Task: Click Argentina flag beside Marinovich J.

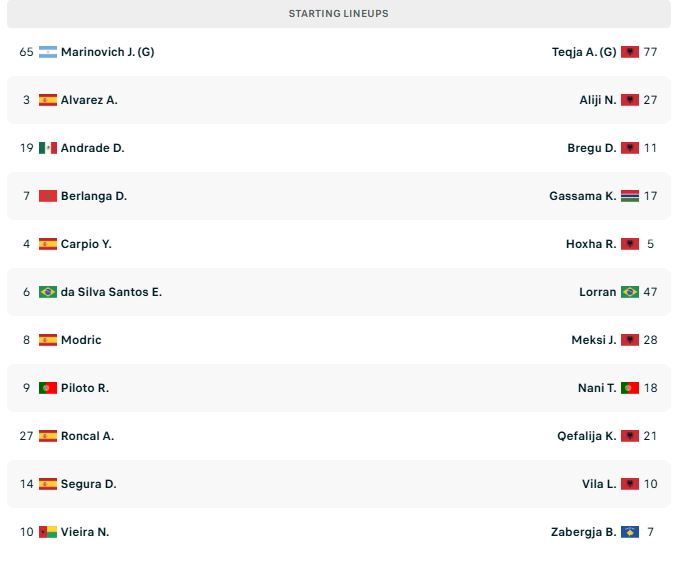Action: pyautogui.click(x=48, y=52)
